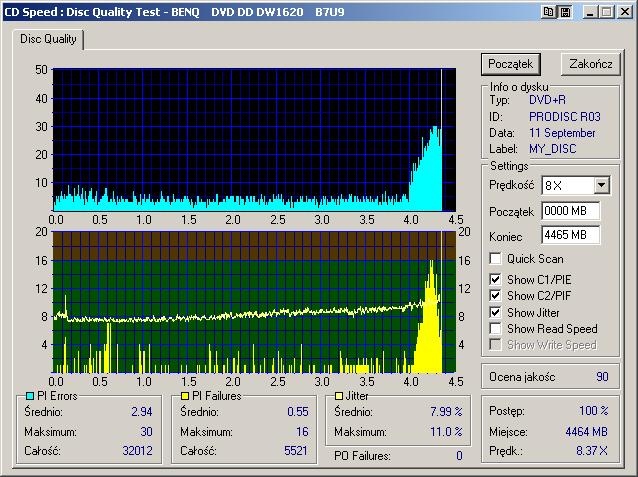Click the progress value 100 %

click(594, 410)
